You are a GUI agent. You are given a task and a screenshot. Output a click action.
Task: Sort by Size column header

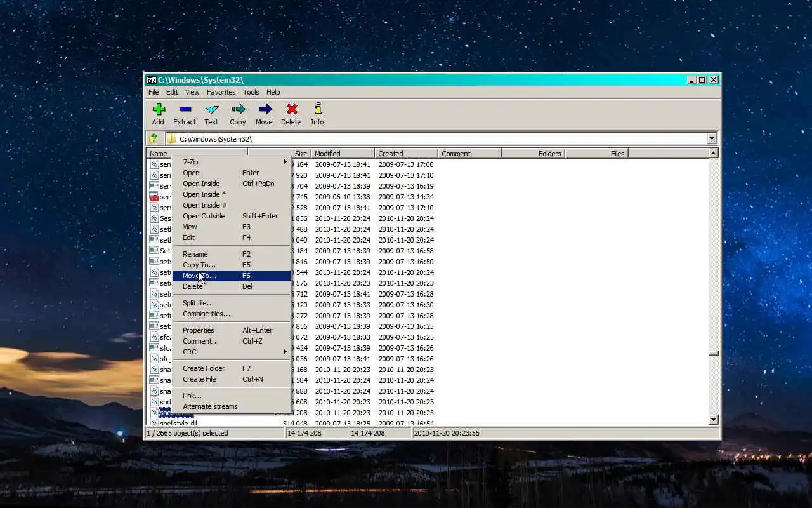(279, 154)
